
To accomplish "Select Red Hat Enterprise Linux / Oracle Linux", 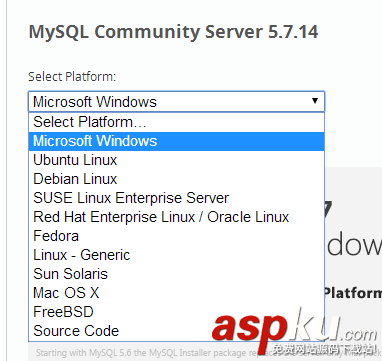I will point(176,217).
